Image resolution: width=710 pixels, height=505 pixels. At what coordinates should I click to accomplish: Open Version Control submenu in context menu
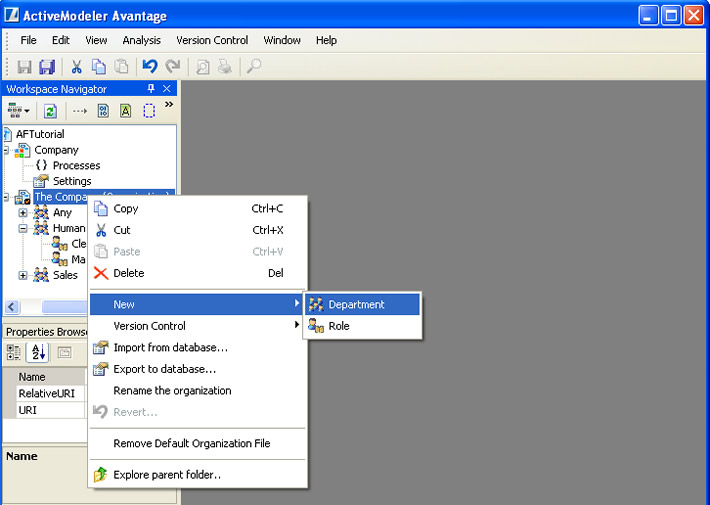[x=196, y=326]
